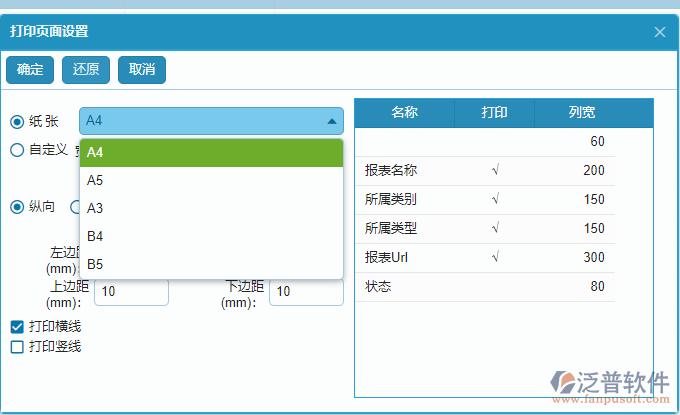The width and height of the screenshot is (680, 415).
Task: Toggle print checkmark for 报表名称 row
Action: point(495,171)
